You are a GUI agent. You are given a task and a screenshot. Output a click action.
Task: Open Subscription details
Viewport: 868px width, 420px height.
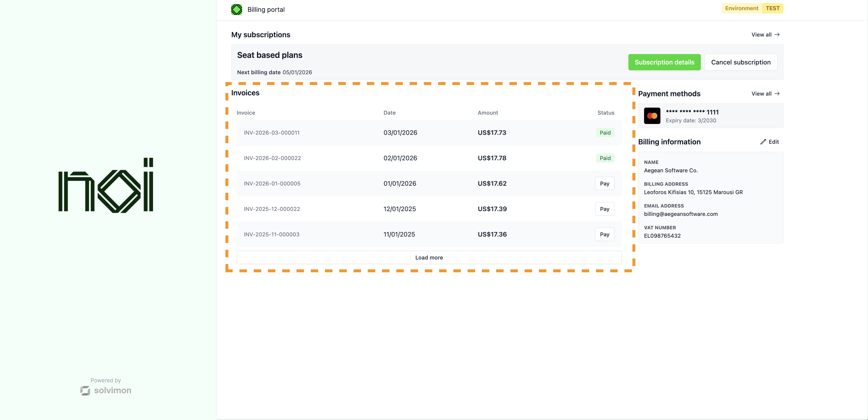(664, 62)
